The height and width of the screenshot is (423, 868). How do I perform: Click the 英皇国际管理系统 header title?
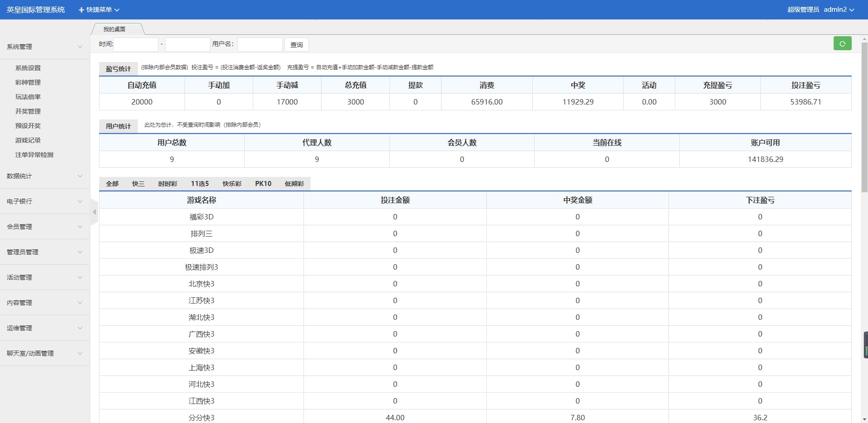tap(36, 10)
